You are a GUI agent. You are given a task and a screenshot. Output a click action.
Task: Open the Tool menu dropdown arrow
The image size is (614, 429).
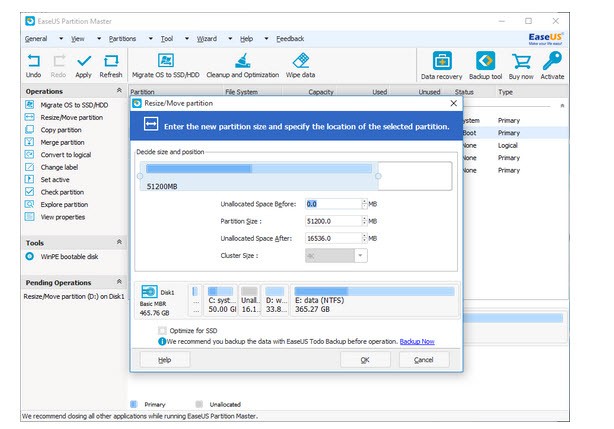pos(187,39)
